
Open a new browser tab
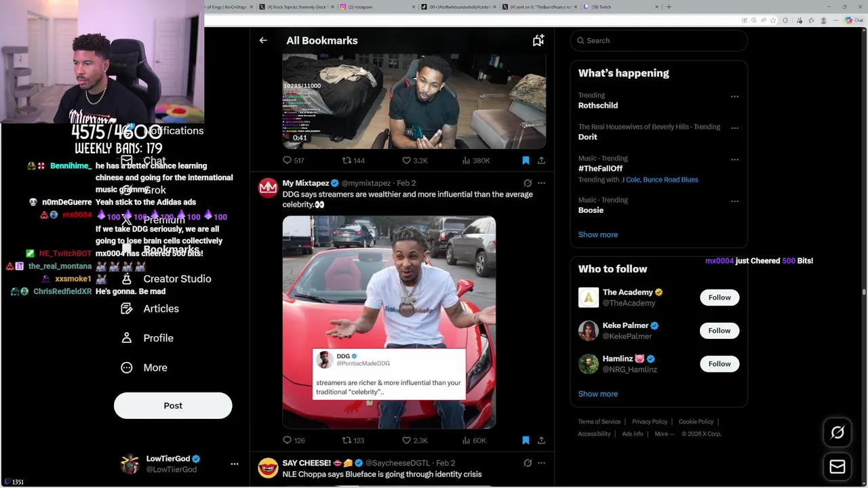tap(669, 7)
